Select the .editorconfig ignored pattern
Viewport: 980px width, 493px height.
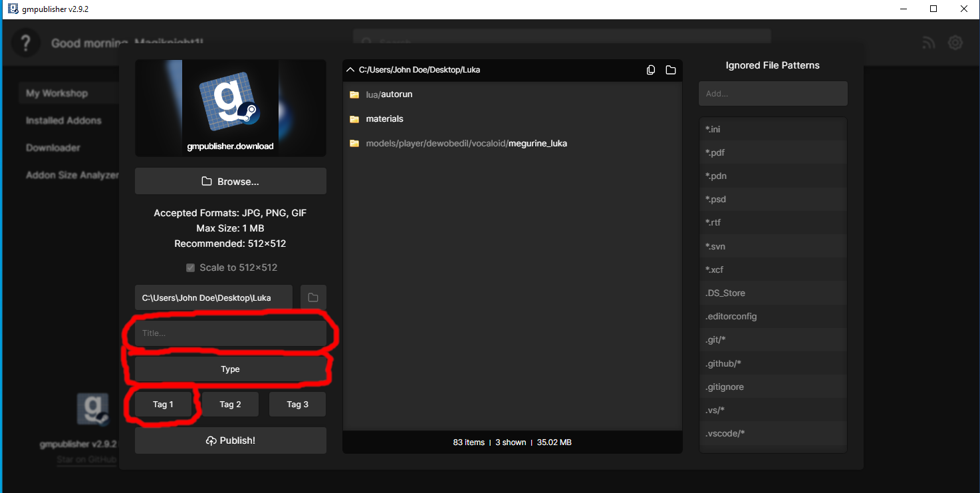773,316
